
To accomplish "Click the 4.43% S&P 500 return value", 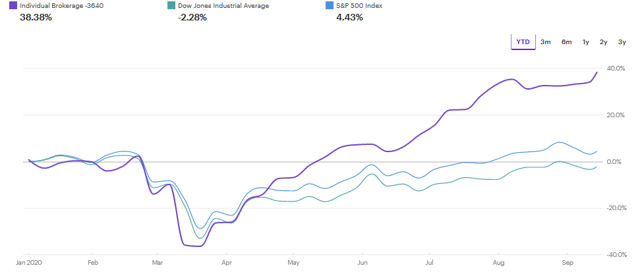I will [349, 17].
